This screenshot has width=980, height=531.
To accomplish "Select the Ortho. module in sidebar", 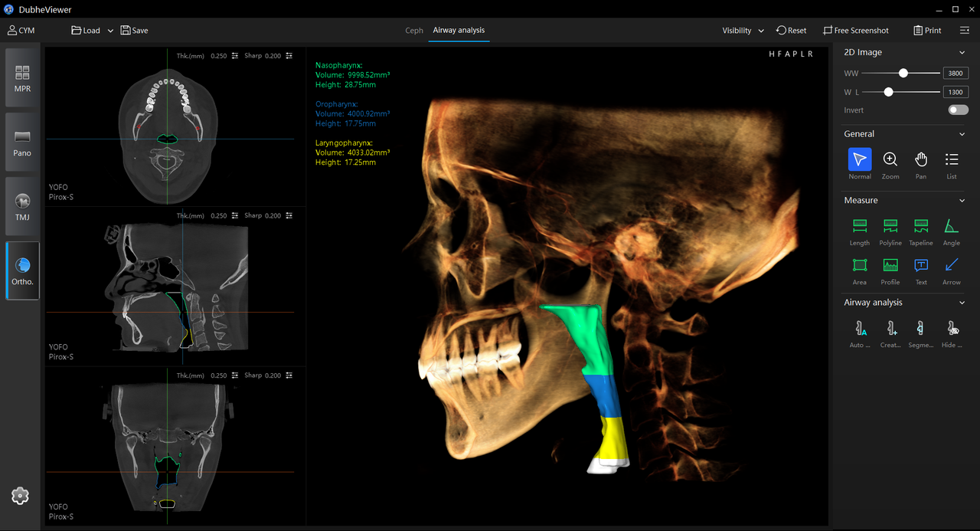I will coord(22,270).
